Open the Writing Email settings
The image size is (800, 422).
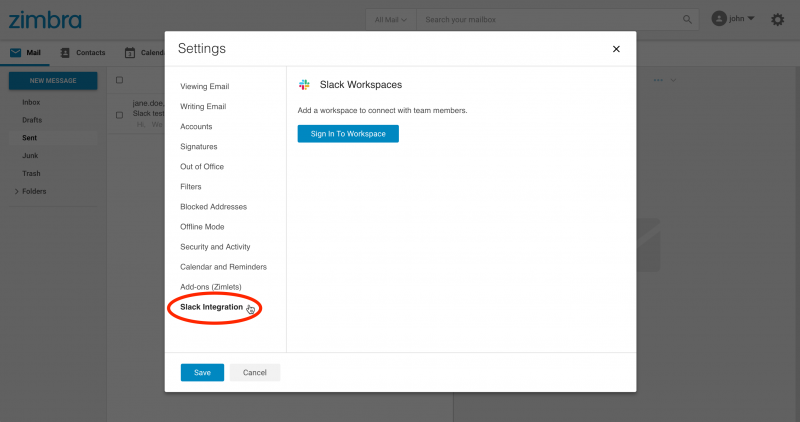(203, 106)
